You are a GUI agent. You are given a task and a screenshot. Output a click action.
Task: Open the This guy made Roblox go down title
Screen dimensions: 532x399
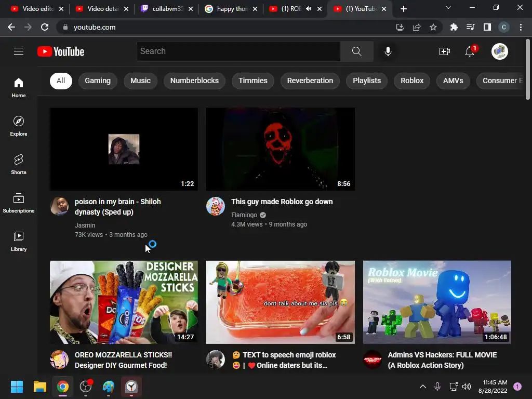(282, 202)
